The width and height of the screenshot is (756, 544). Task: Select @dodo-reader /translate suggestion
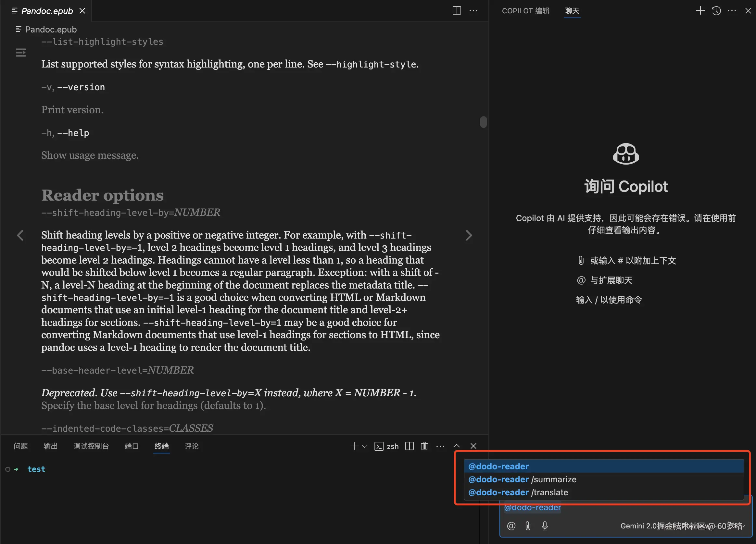click(x=518, y=492)
